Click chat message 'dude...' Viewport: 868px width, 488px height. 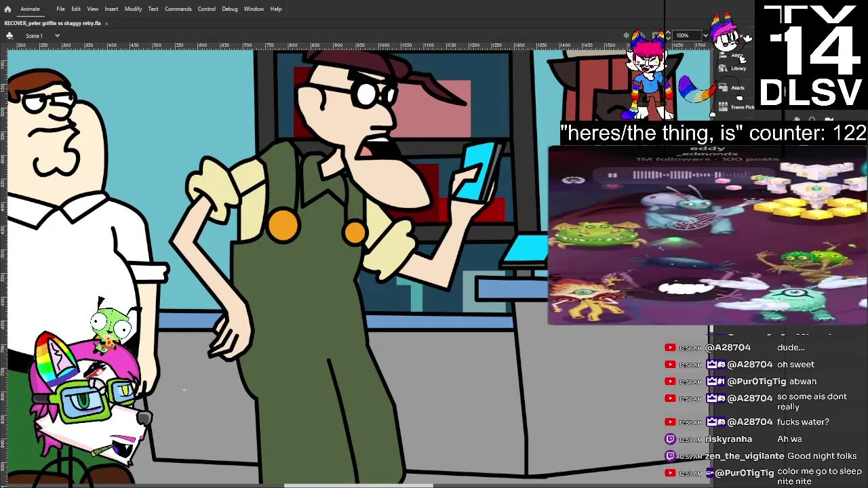(791, 348)
